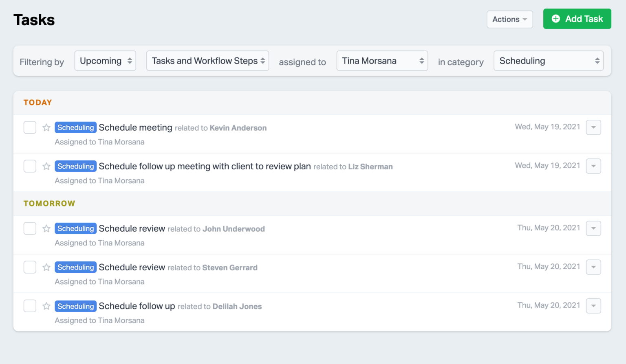Image resolution: width=626 pixels, height=364 pixels.
Task: Click the Add Task button
Action: pyautogui.click(x=577, y=18)
